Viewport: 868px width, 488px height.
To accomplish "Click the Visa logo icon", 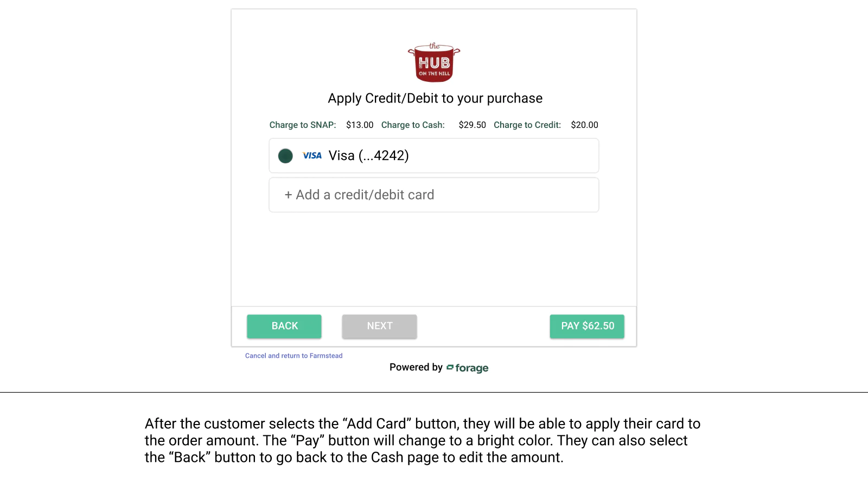I will tap(312, 156).
